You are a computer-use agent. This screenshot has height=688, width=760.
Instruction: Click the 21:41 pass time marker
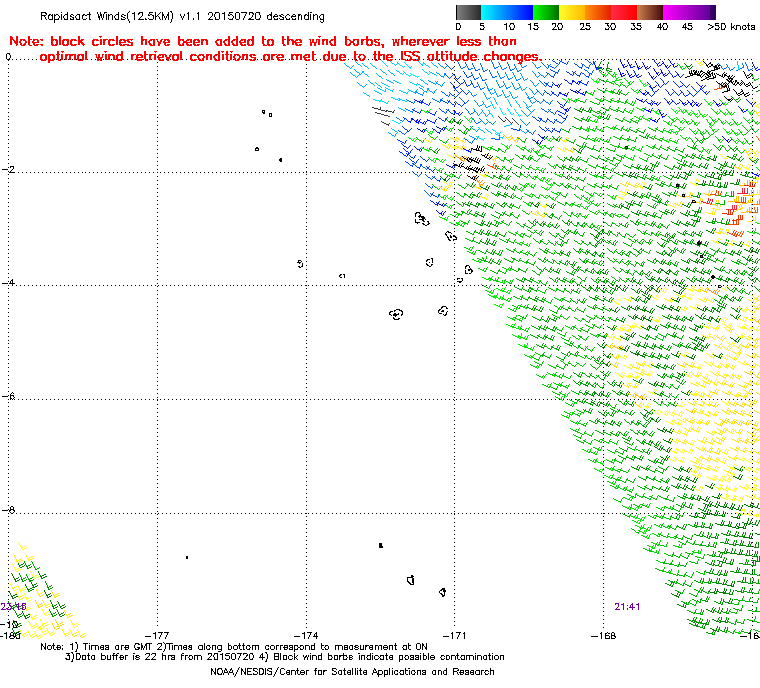pos(627,607)
